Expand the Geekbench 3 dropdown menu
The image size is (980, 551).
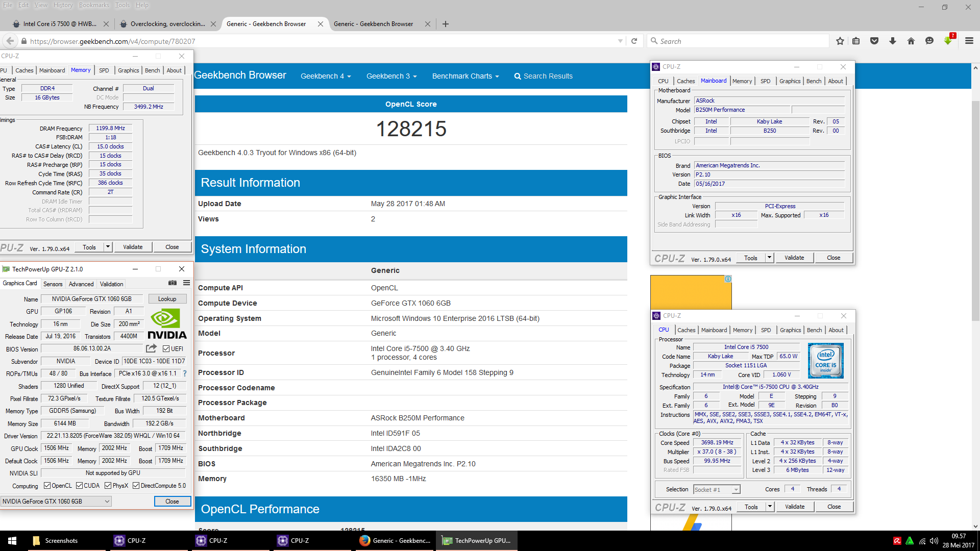click(x=391, y=76)
